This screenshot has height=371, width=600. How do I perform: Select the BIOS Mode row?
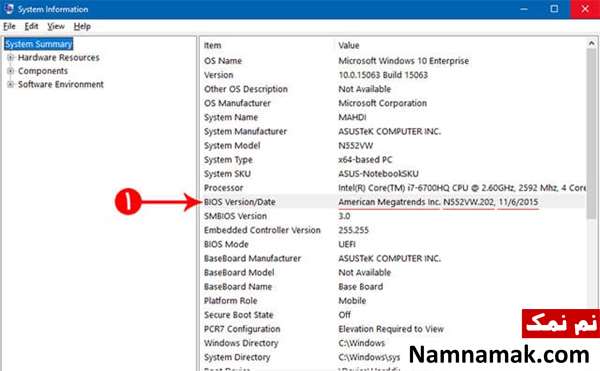click(393, 244)
